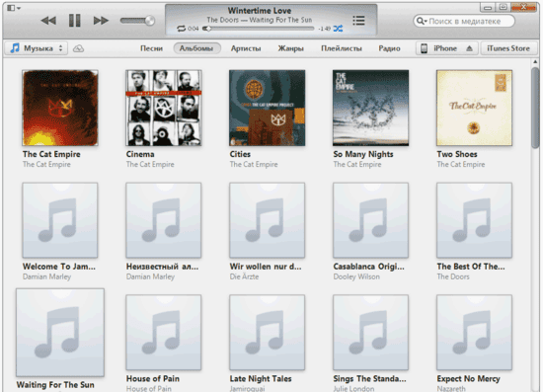The image size is (543, 392).
Task: Select the Sings The Standa... album art
Action: click(370, 333)
